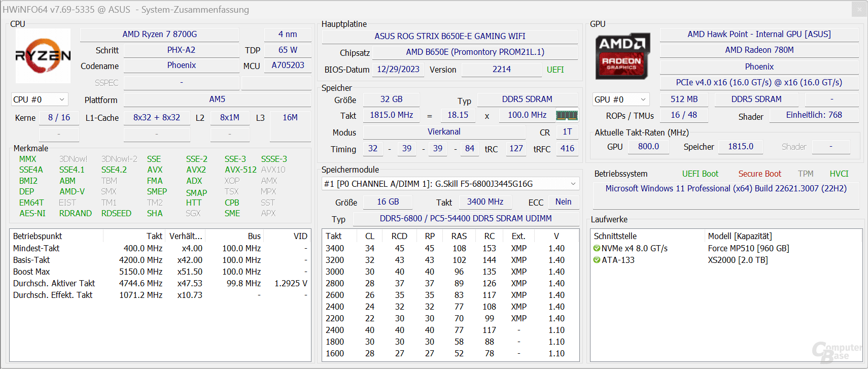Click the AMD Ryzen 7 8700G name field

click(159, 34)
